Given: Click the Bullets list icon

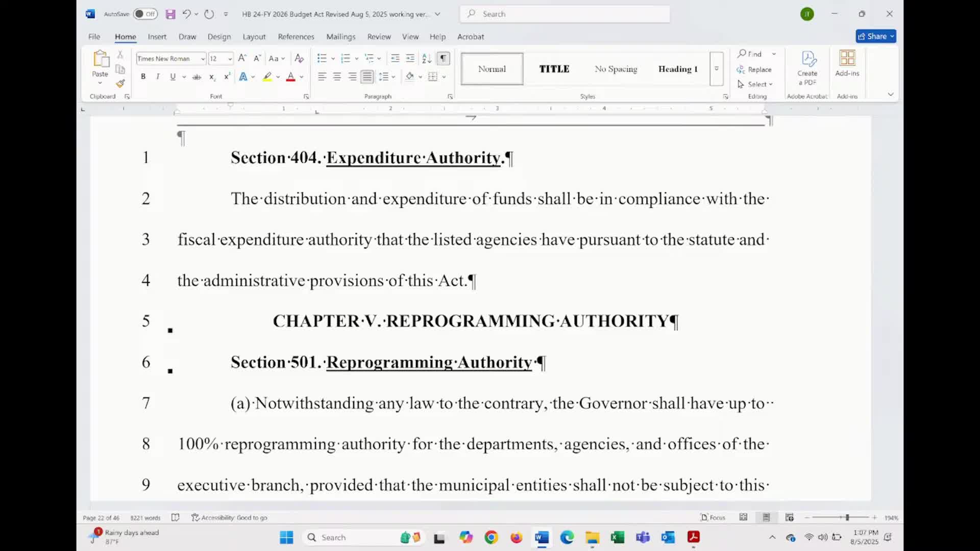Looking at the screenshot, I should click(x=322, y=58).
